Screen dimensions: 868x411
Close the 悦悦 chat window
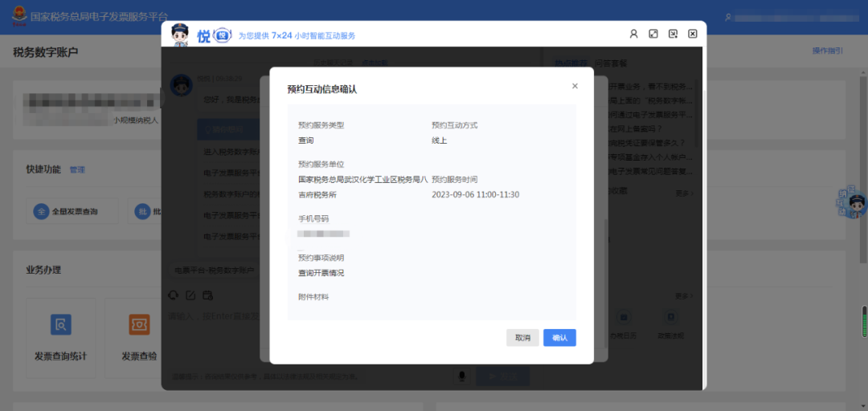tap(693, 34)
